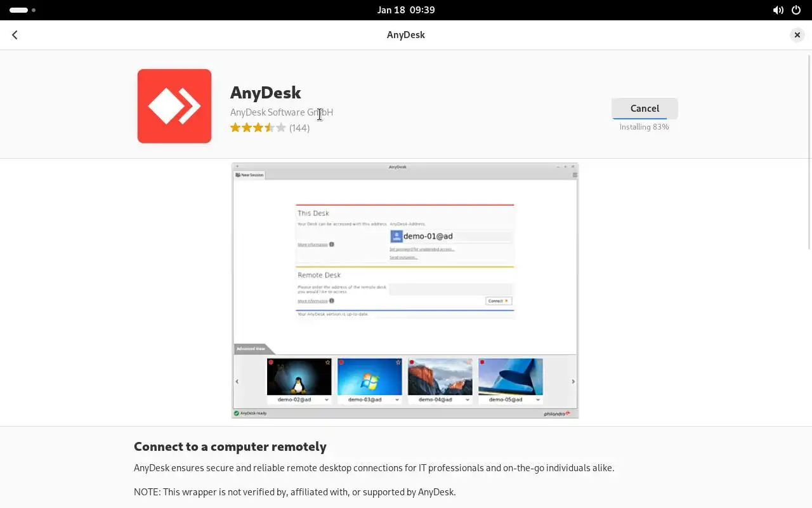
Task: Click the installation progress bar under Cancel
Action: click(x=645, y=118)
